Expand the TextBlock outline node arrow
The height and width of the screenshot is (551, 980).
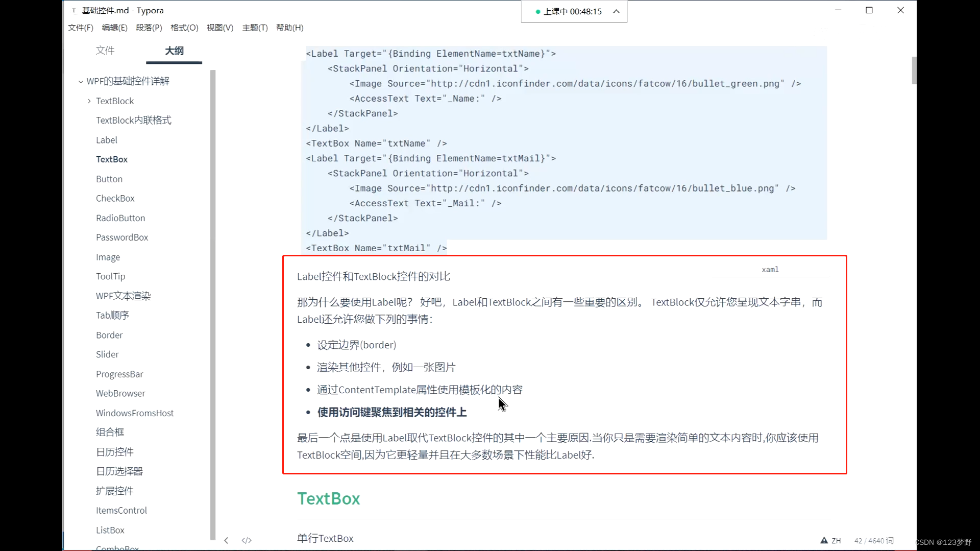click(89, 101)
